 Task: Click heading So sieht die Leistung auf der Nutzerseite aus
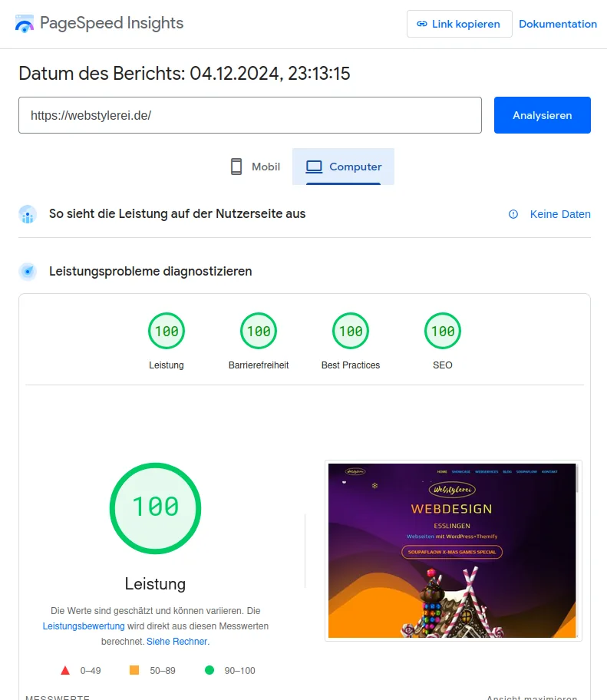(177, 214)
